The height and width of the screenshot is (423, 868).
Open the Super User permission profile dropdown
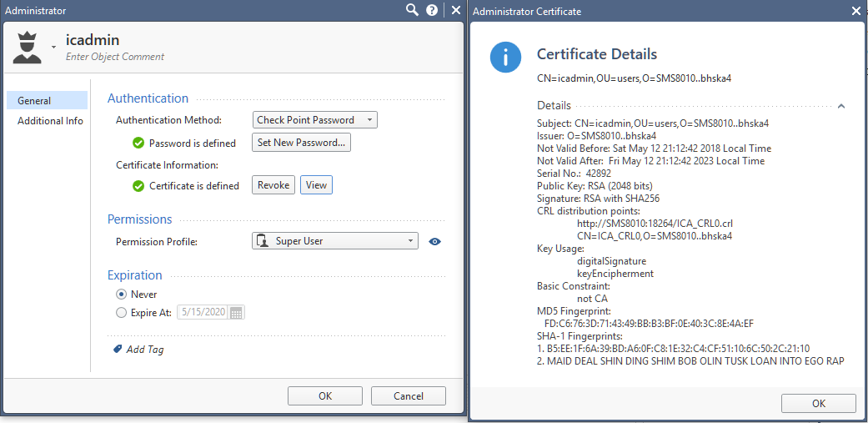[335, 241]
